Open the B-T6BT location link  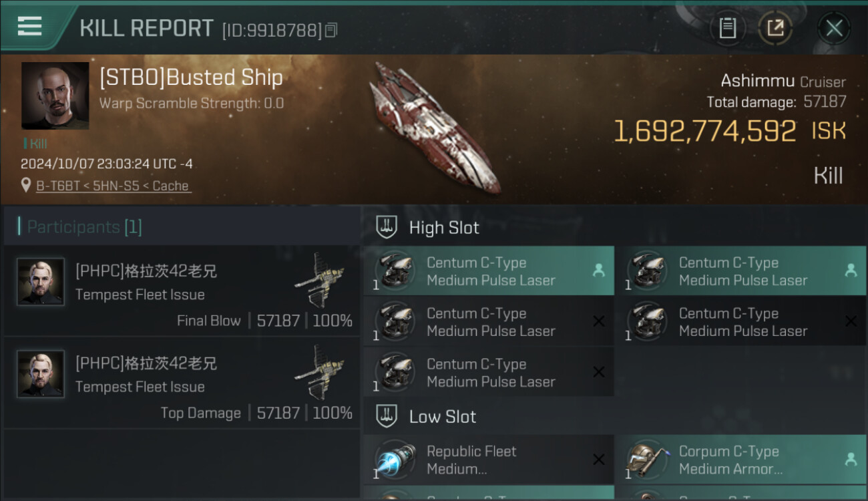point(114,186)
